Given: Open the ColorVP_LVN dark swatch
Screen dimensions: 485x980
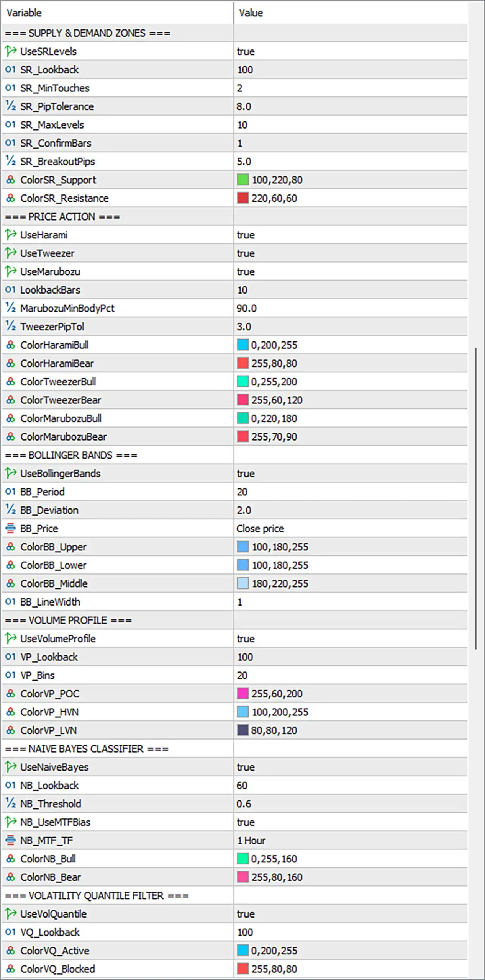Looking at the screenshot, I should point(243,730).
